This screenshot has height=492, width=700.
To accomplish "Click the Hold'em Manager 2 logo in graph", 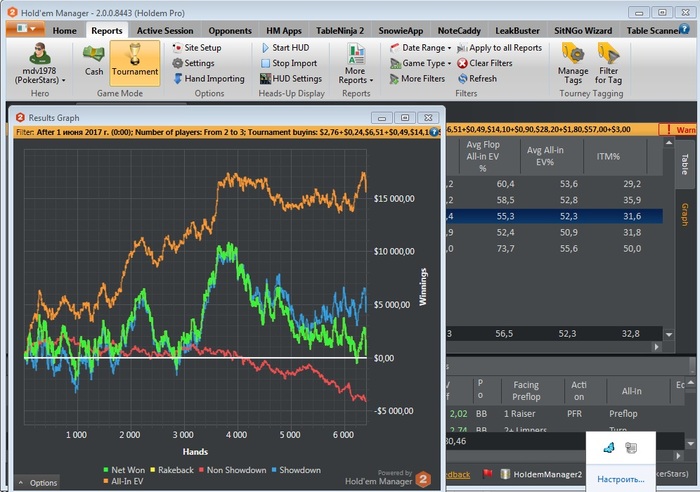I will [423, 479].
